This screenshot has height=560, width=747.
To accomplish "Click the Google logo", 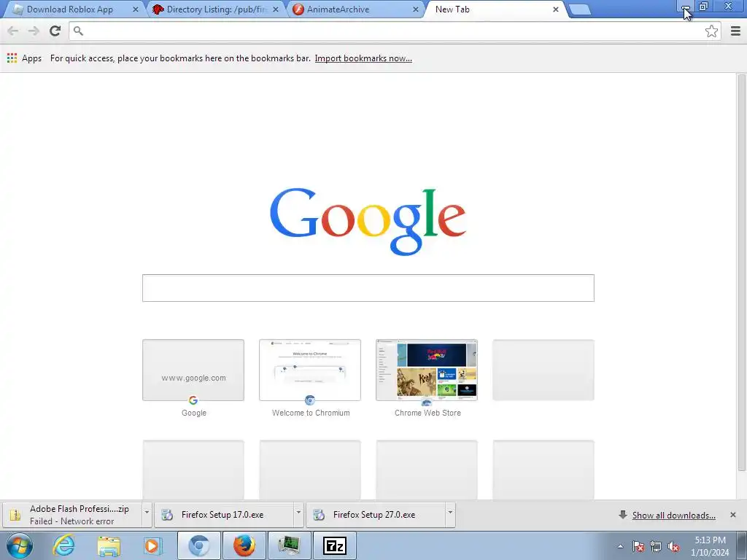I will (368, 222).
